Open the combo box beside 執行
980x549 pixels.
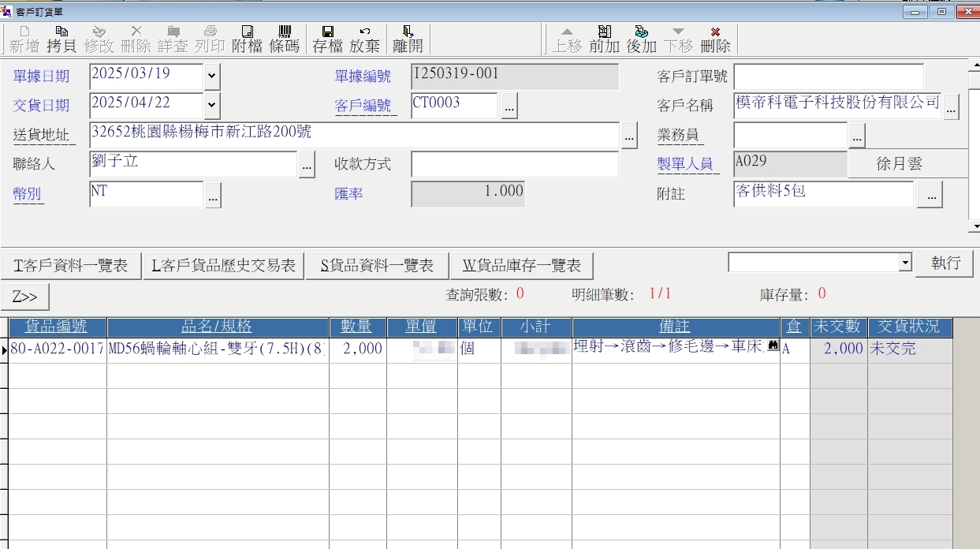(905, 263)
